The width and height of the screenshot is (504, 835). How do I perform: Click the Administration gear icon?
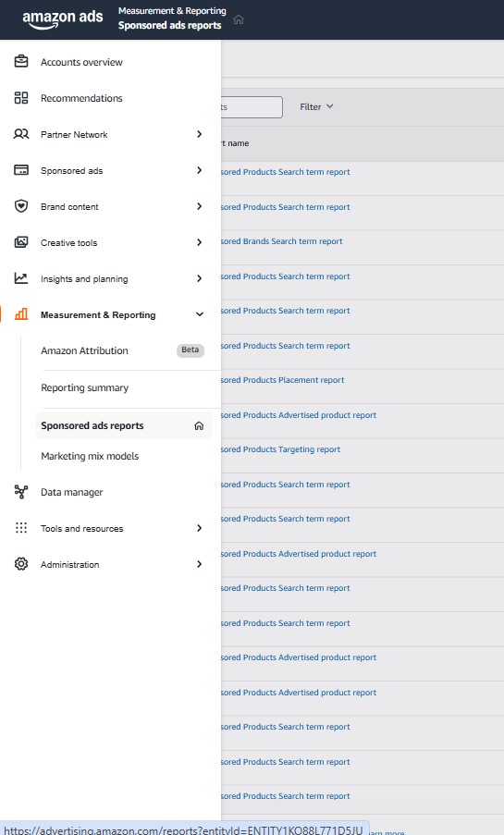(x=21, y=564)
